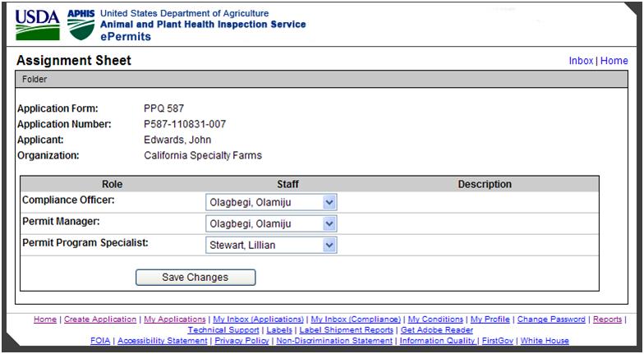
Task: Click the APHIS logo icon
Action: point(80,25)
